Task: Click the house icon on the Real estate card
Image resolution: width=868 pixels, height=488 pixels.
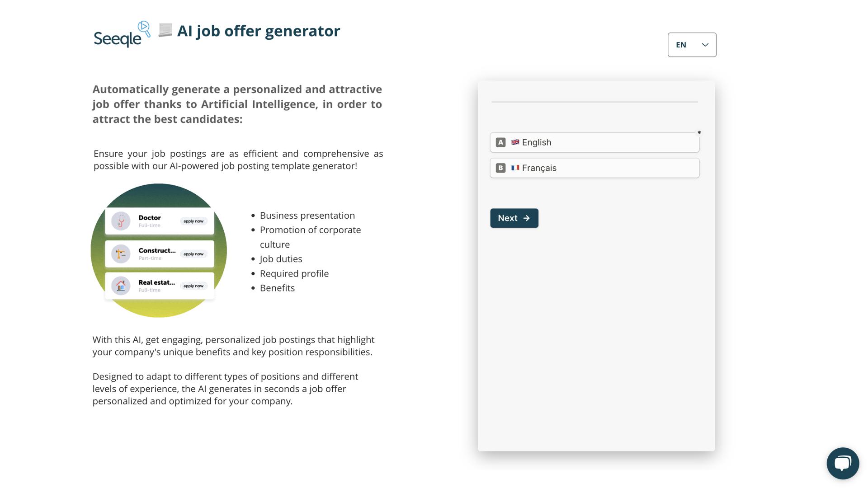Action: pos(120,286)
